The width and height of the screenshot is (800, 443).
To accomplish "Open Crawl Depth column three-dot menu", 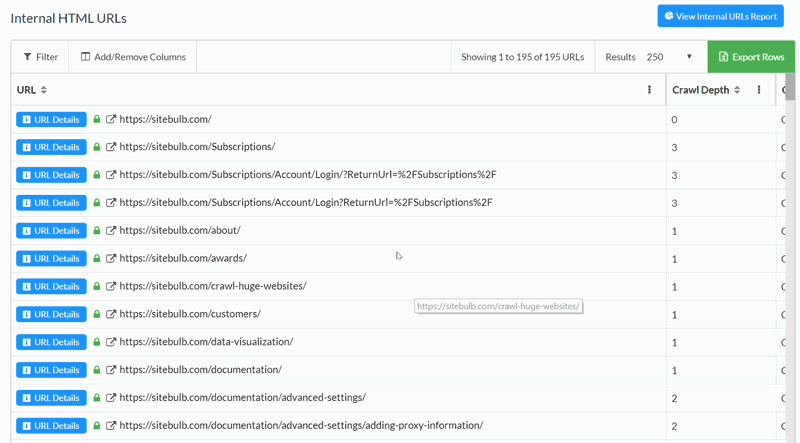I will coord(759,90).
